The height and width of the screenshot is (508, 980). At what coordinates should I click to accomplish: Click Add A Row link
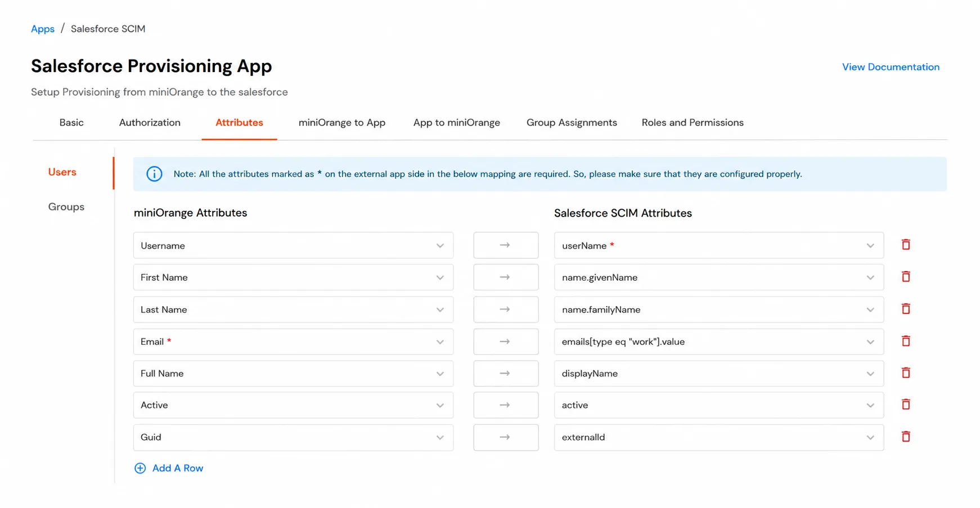[x=178, y=468]
